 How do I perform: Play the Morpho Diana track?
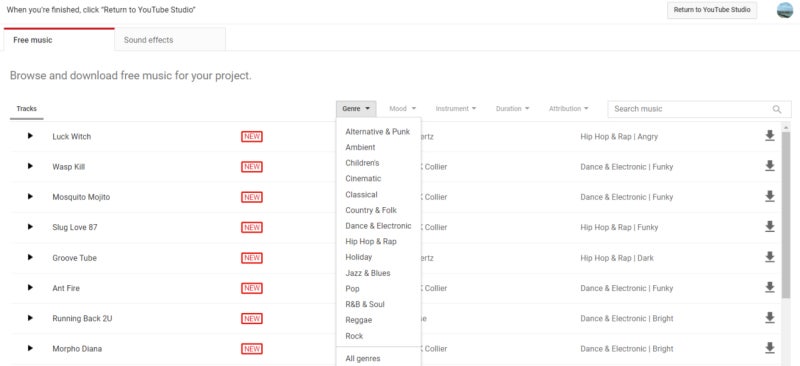[30, 348]
